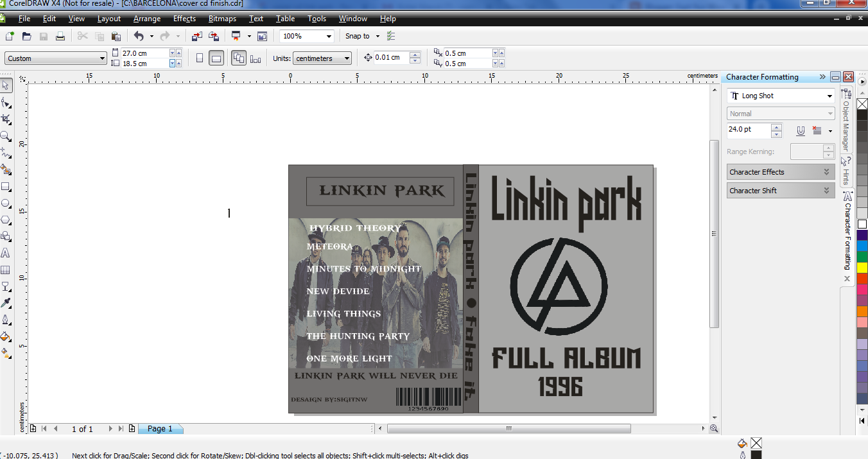Select the Zoom tool in the toolbox
Screen dimensions: 868x459
6,136
